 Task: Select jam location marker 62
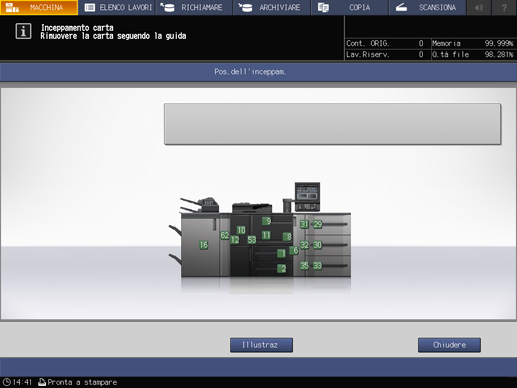(x=225, y=235)
